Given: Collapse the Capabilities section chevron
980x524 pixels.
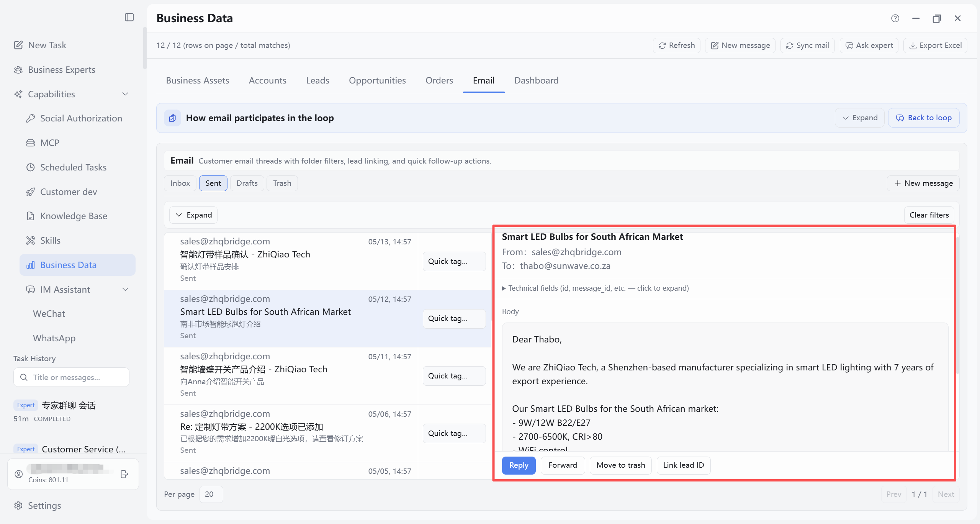Looking at the screenshot, I should [x=125, y=94].
